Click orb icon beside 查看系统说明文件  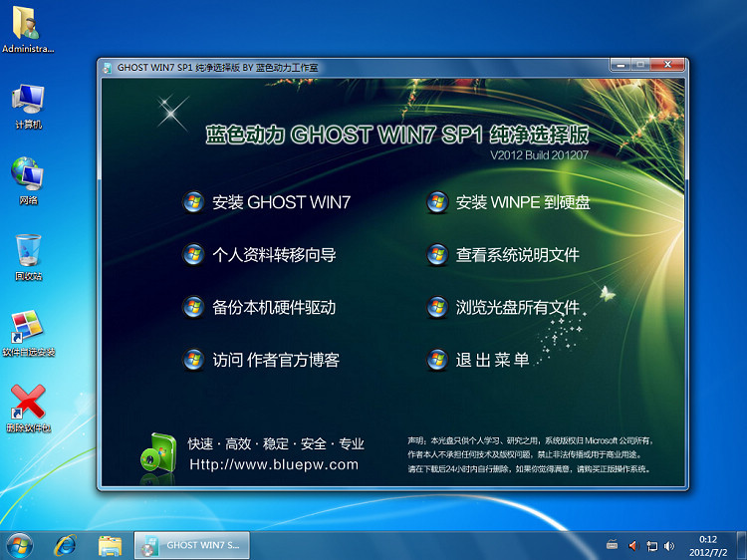coord(436,255)
